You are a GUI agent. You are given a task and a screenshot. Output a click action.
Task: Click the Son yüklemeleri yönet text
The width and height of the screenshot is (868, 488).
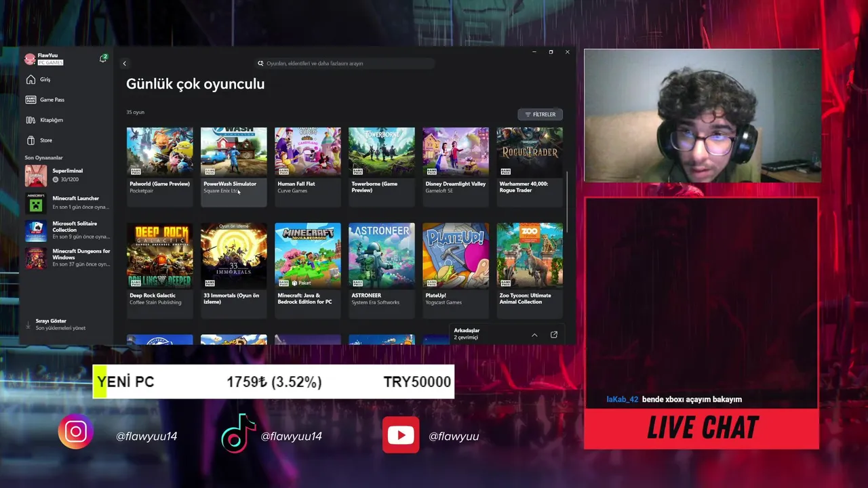(60, 328)
